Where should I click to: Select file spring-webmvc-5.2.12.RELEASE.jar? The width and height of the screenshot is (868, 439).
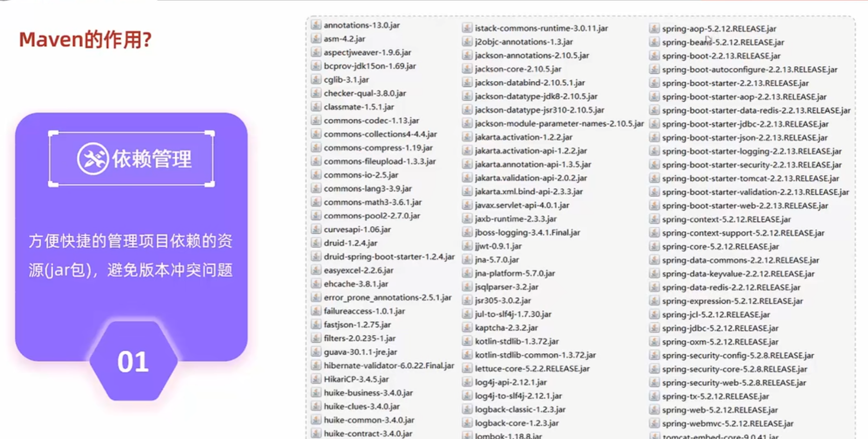(x=728, y=423)
